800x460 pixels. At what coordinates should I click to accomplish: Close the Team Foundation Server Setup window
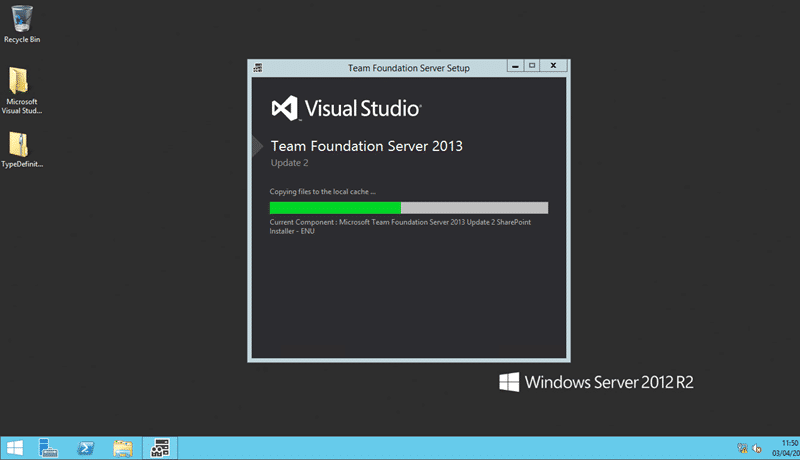[x=554, y=66]
